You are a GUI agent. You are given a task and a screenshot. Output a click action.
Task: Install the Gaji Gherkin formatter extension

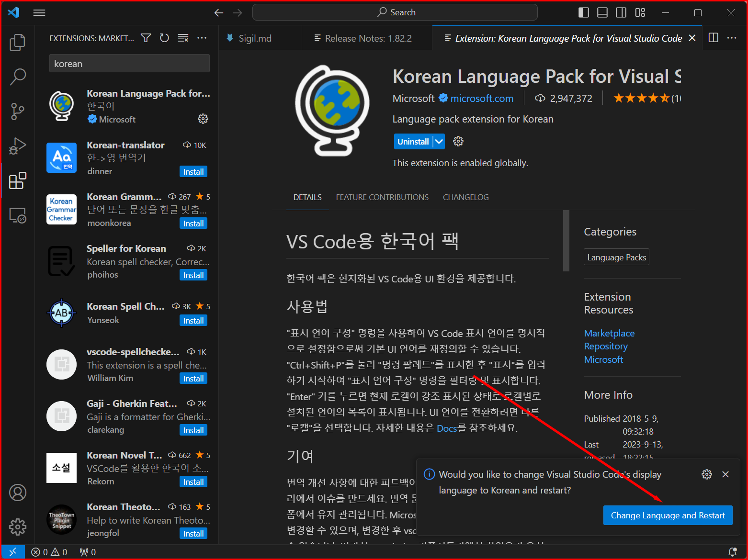[x=193, y=430]
